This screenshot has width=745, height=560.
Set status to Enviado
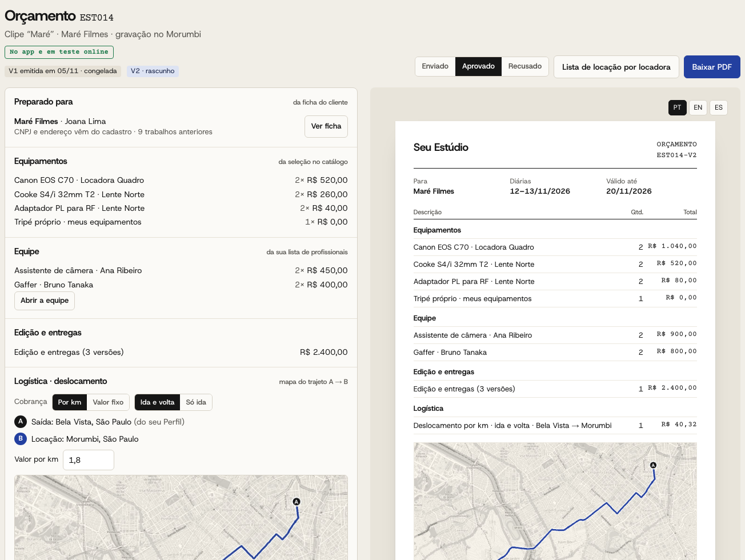[x=435, y=66]
